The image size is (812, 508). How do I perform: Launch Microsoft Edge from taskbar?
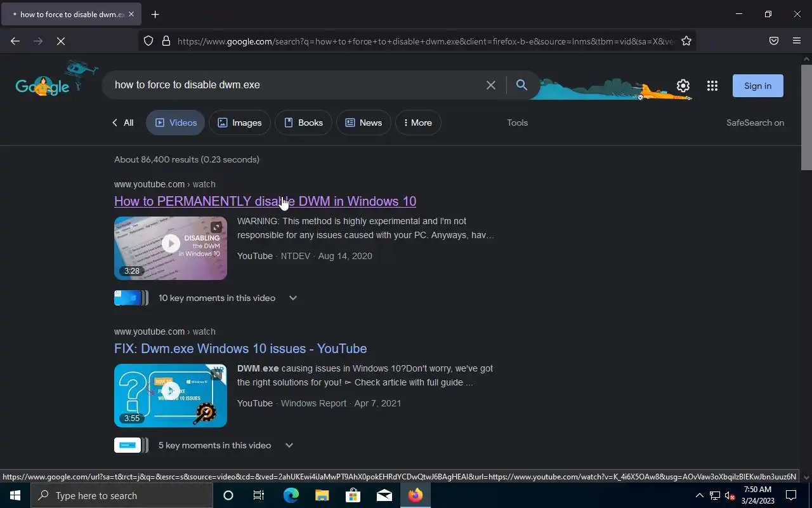[291, 495]
